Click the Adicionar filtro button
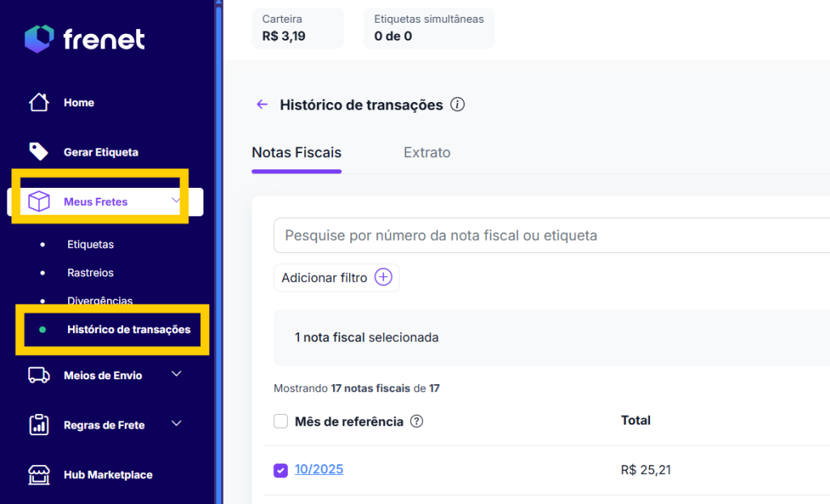 [336, 277]
